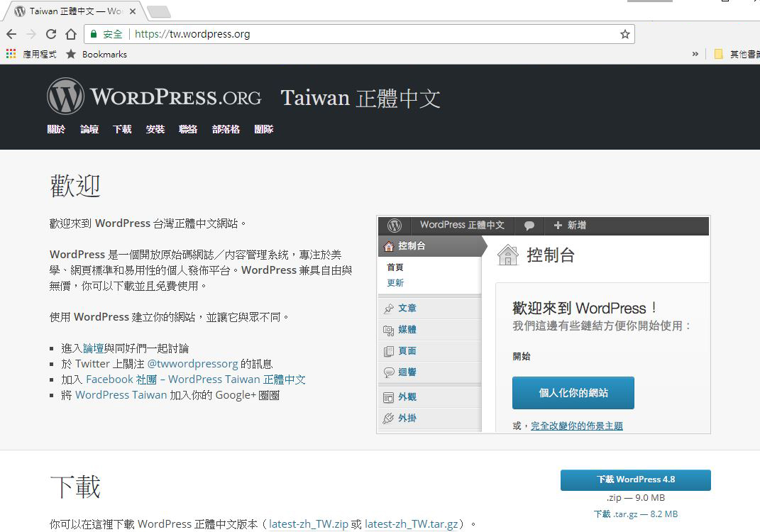Open the 關於 menu item
This screenshot has width=760, height=532.
[56, 129]
